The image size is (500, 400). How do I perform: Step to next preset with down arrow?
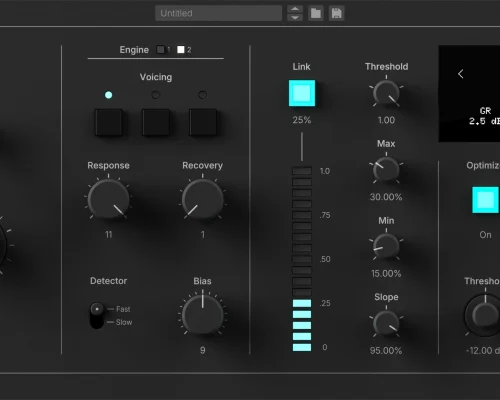tap(295, 17)
